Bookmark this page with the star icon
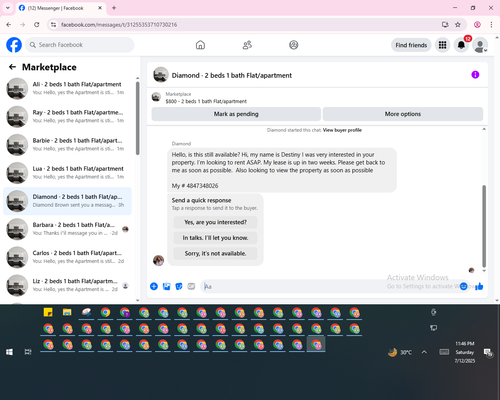 pyautogui.click(x=458, y=25)
